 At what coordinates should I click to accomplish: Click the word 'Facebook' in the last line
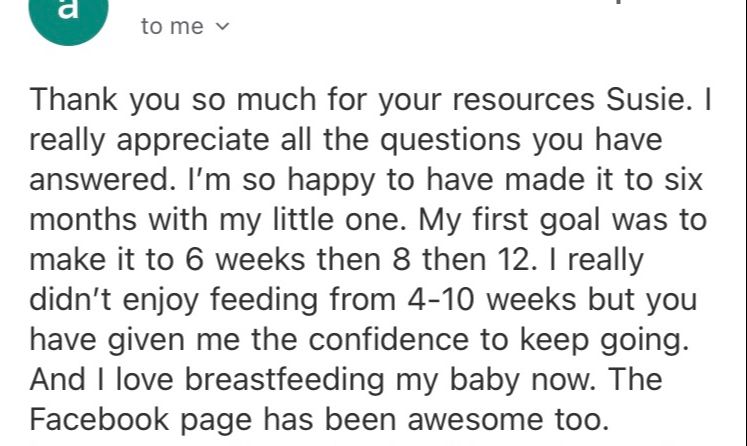(x=100, y=419)
